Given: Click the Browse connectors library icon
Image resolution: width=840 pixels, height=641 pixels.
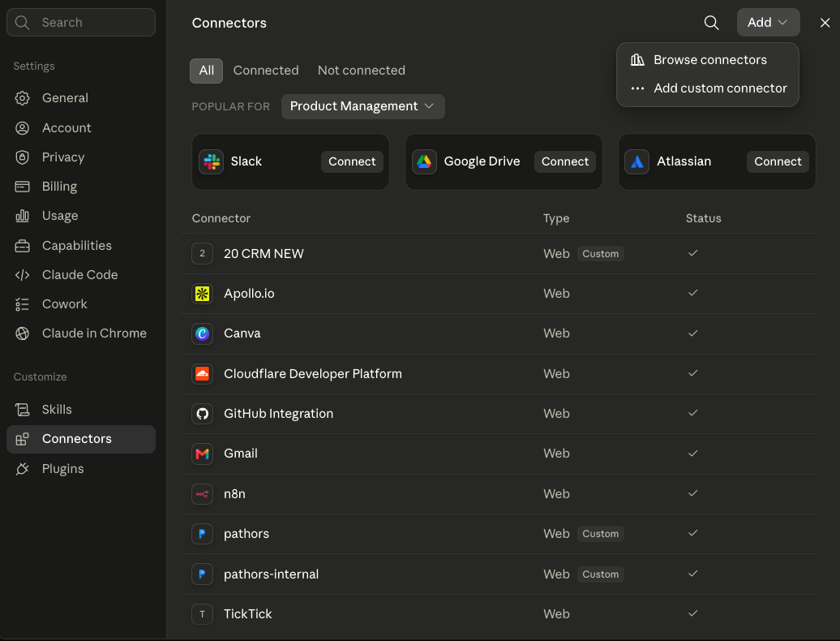Looking at the screenshot, I should [637, 59].
